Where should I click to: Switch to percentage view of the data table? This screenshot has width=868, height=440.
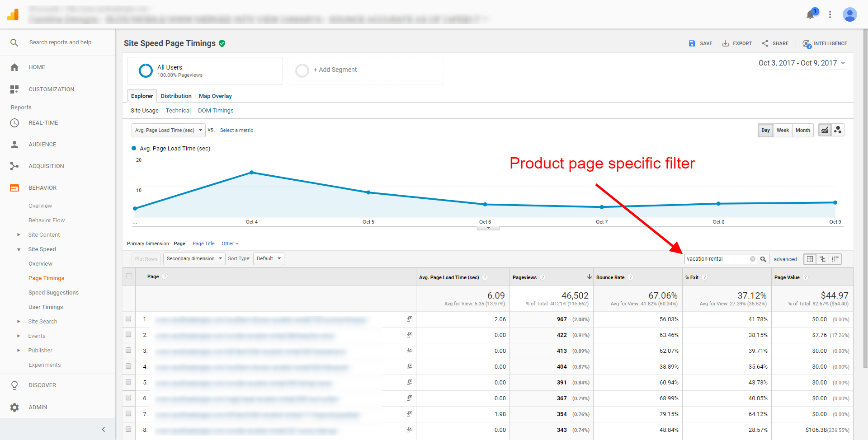822,259
